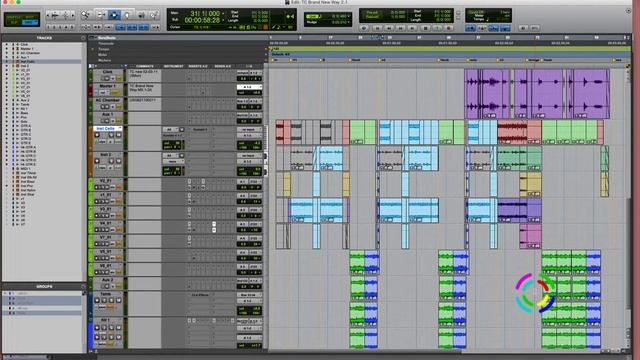The height and width of the screenshot is (360, 640).
Task: Select the Click track name
Action: pyautogui.click(x=108, y=72)
